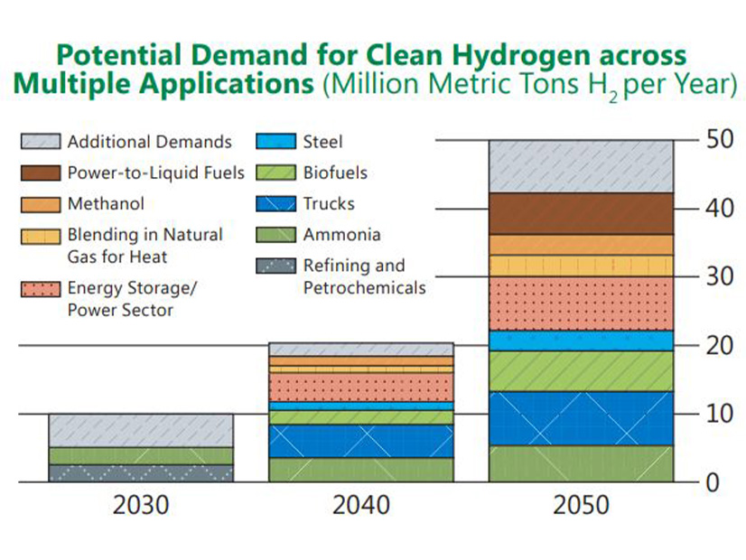
Task: Click the Trucks segment in the 2050 bar
Action: 581,418
